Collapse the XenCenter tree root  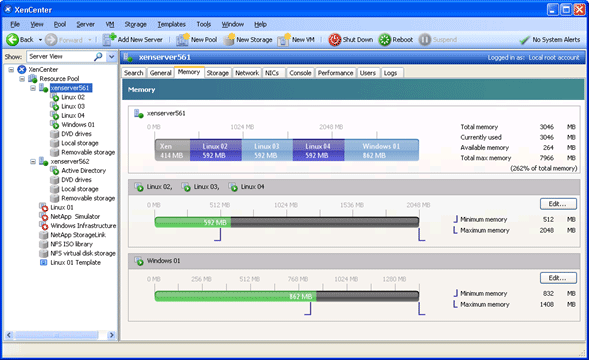coord(11,70)
